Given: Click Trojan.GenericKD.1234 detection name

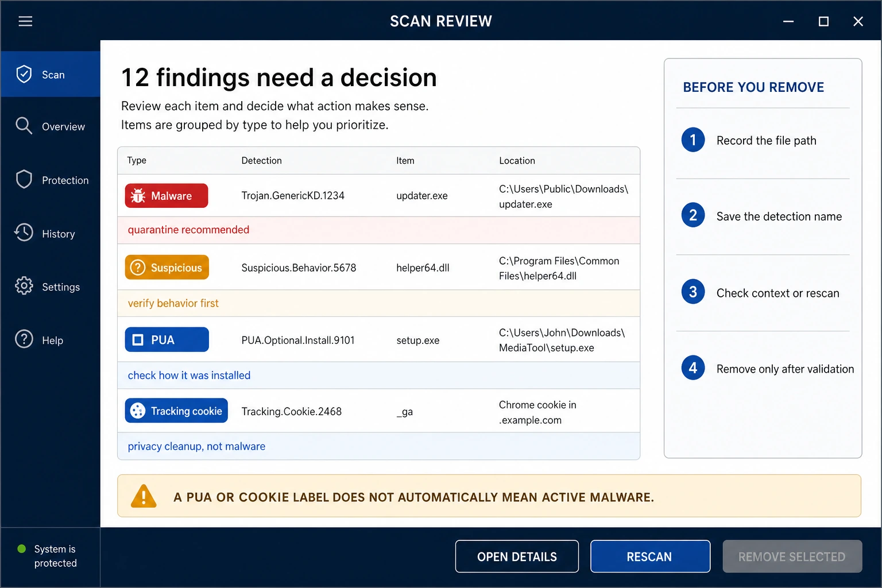Looking at the screenshot, I should pyautogui.click(x=293, y=196).
